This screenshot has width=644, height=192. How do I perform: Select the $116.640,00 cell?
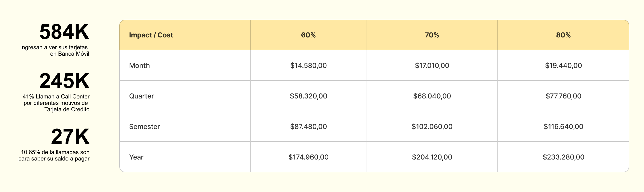click(563, 127)
